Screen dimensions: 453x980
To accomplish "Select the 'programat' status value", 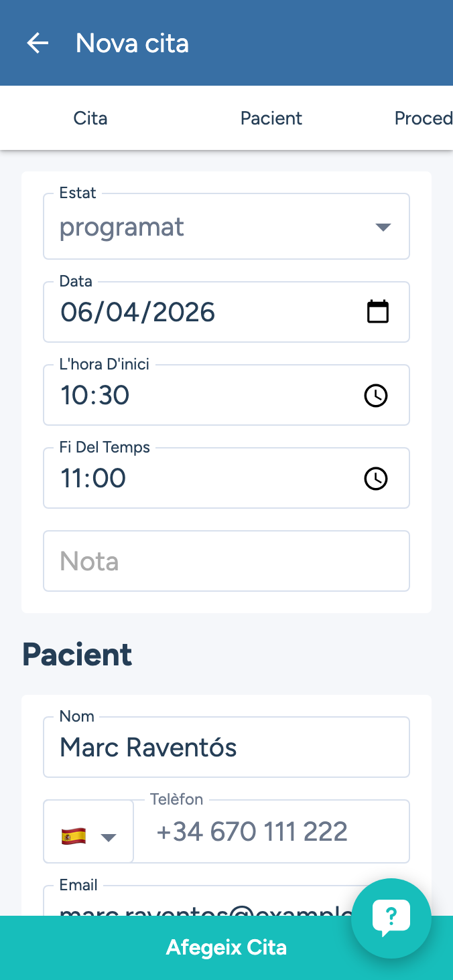I will coord(122,228).
